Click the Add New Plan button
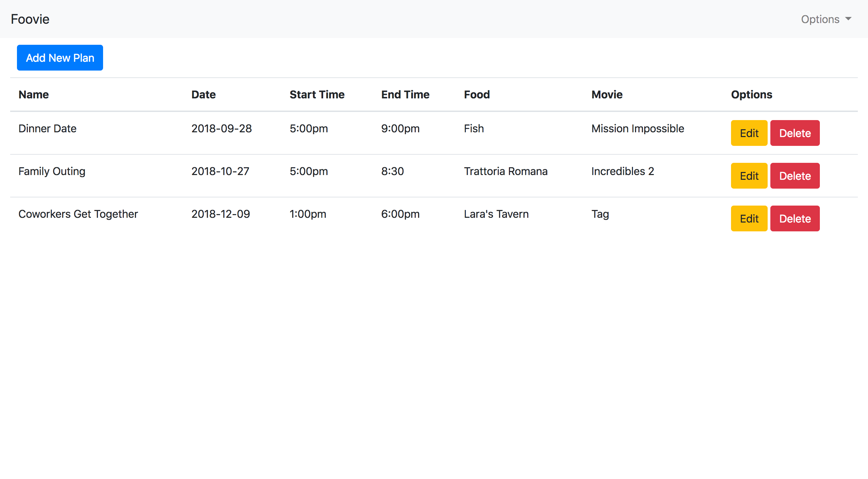The height and width of the screenshot is (479, 868). (60, 58)
